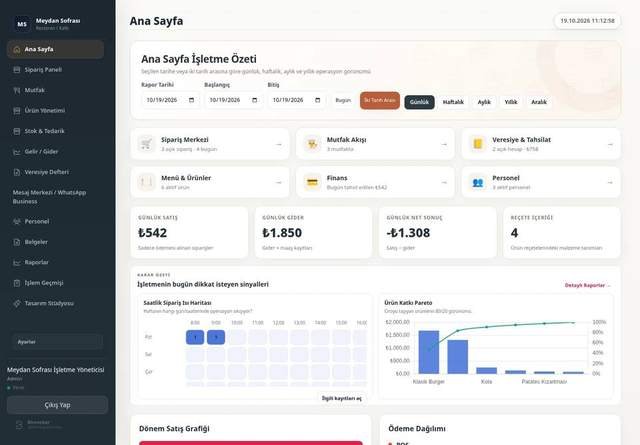Open calendar picker for Rapor Tarihi
This screenshot has width=640, height=445.
[x=191, y=100]
